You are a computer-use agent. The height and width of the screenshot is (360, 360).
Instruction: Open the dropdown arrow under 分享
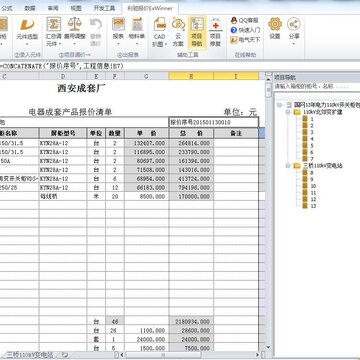(294, 44)
